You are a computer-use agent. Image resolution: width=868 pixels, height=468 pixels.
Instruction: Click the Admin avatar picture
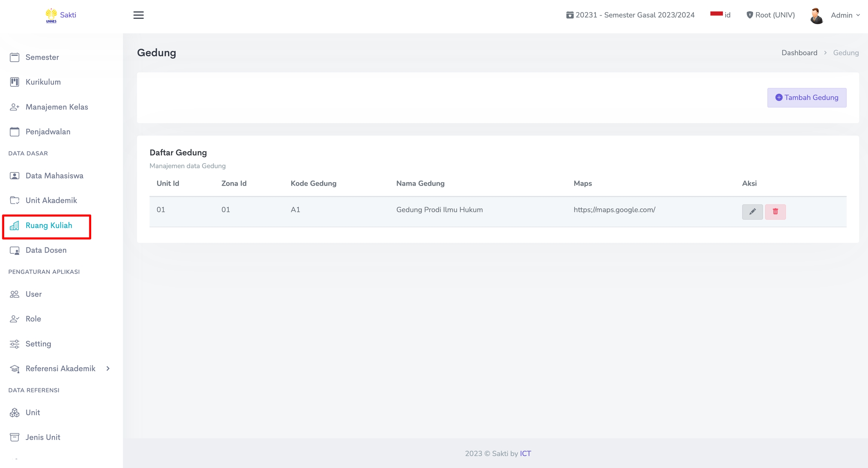(x=816, y=15)
